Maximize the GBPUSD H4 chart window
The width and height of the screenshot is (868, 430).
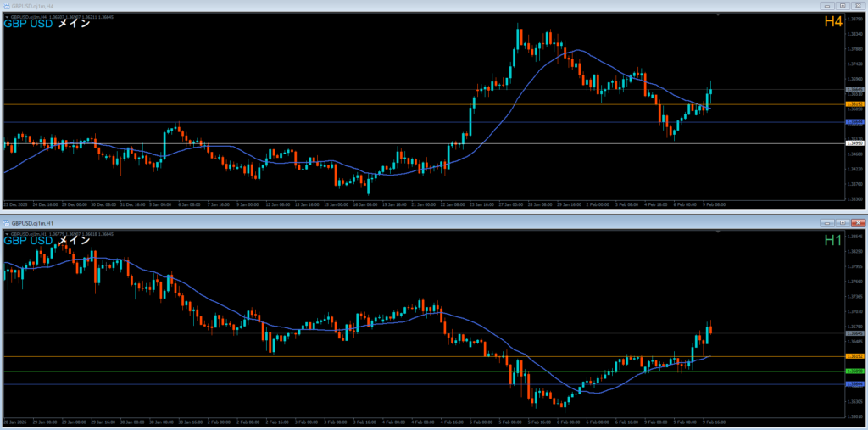pos(843,6)
